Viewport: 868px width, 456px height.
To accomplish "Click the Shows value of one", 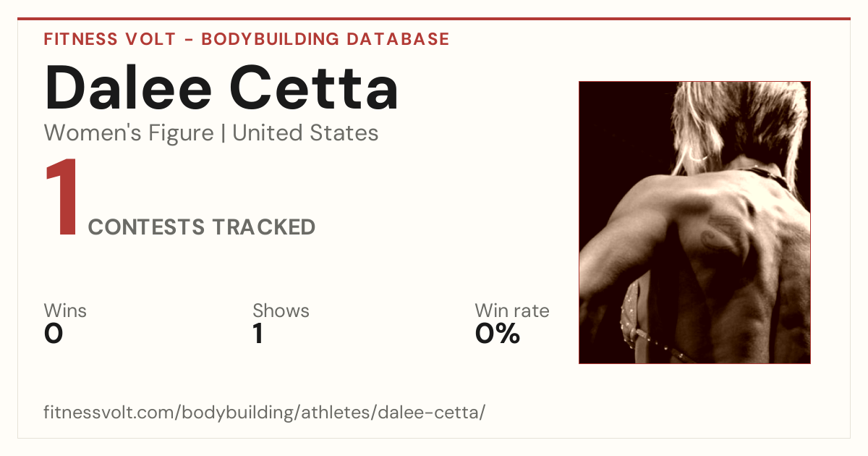I will 258,334.
